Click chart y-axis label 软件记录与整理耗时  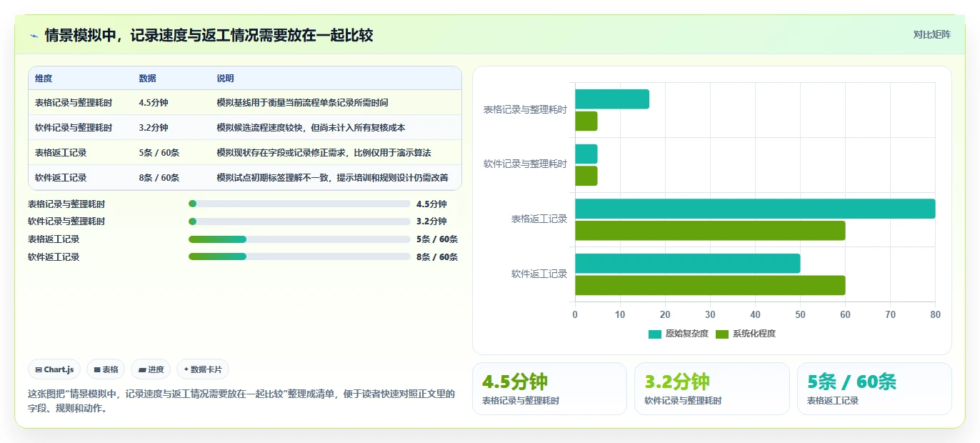click(x=525, y=164)
